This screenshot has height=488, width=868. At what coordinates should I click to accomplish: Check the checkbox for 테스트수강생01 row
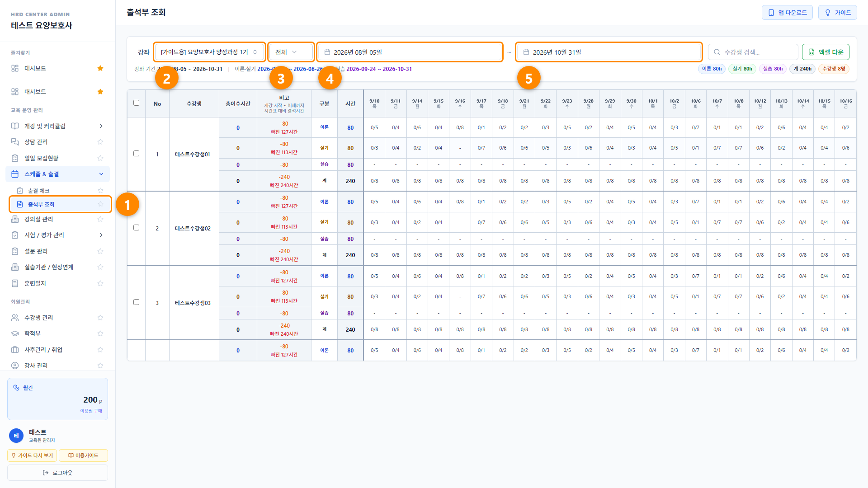136,154
